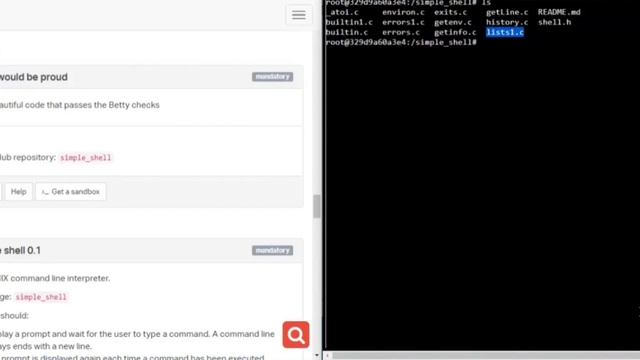Viewport: 640px width, 360px height.
Task: Click errors.c in terminal listing
Action: [401, 32]
